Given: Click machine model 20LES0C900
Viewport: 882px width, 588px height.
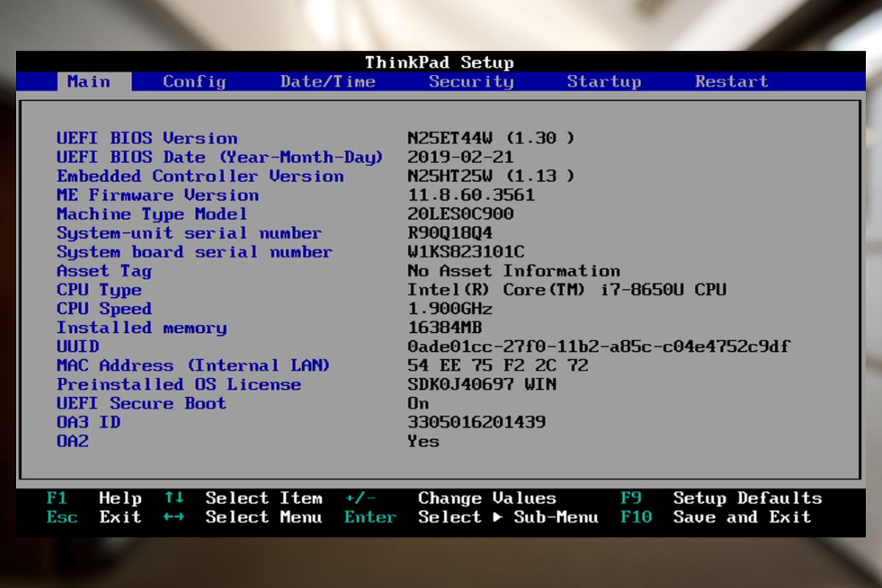Looking at the screenshot, I should (x=460, y=215).
